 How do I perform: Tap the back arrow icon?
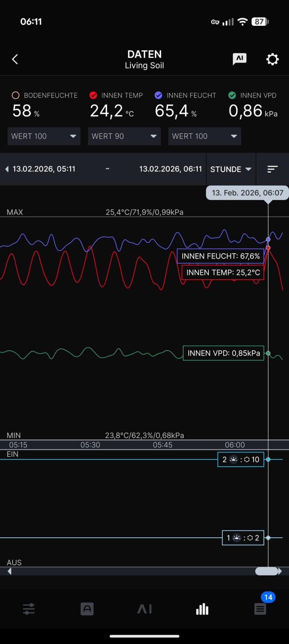(15, 59)
